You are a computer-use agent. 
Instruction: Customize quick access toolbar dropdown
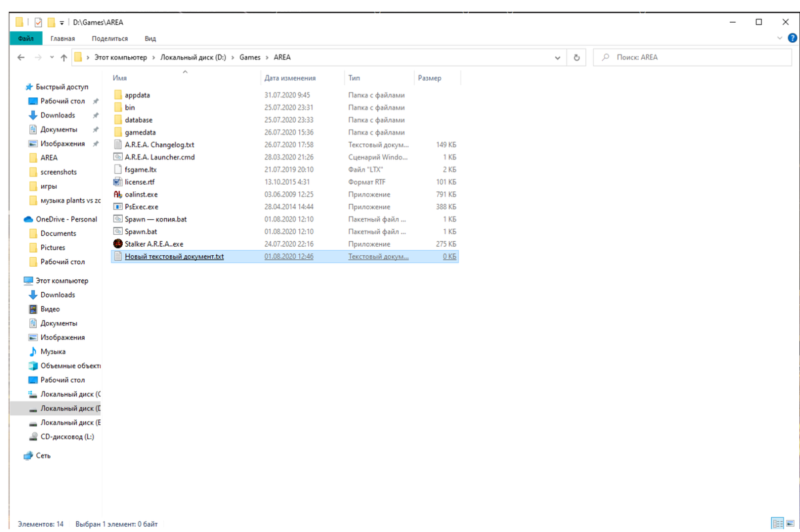point(62,23)
